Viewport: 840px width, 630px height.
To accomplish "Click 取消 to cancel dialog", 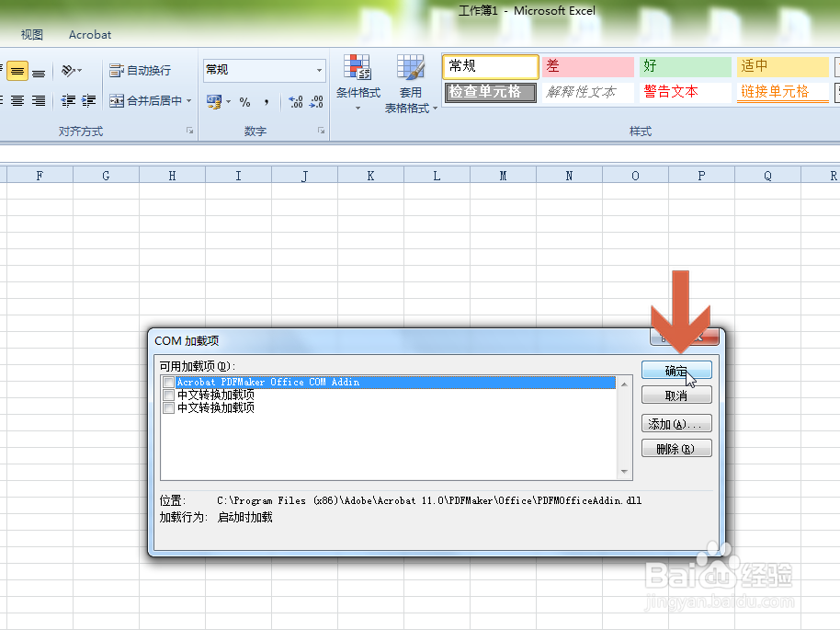I will (676, 395).
